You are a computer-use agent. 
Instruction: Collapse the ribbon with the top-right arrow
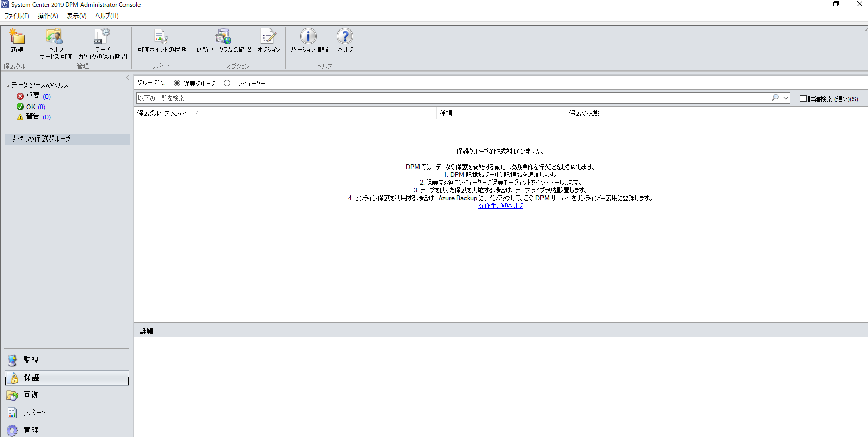(866, 29)
